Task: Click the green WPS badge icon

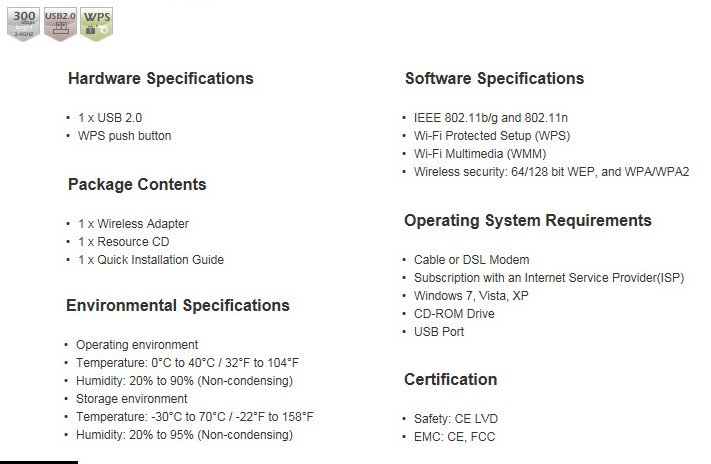Action: tap(97, 24)
